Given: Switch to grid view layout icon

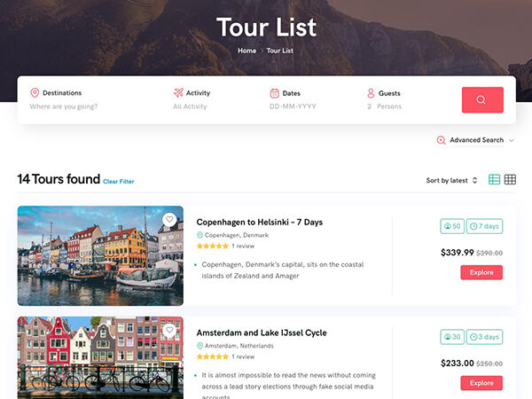Looking at the screenshot, I should 511,180.
